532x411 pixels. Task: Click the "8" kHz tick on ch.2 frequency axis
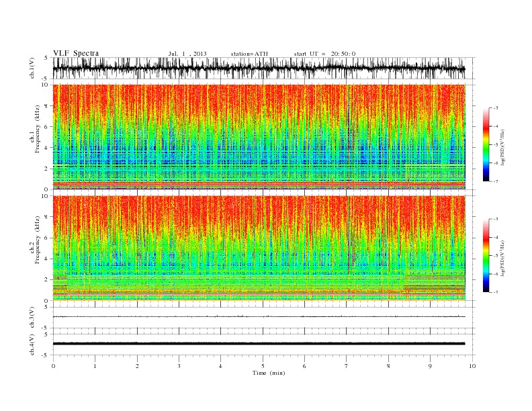pos(47,217)
